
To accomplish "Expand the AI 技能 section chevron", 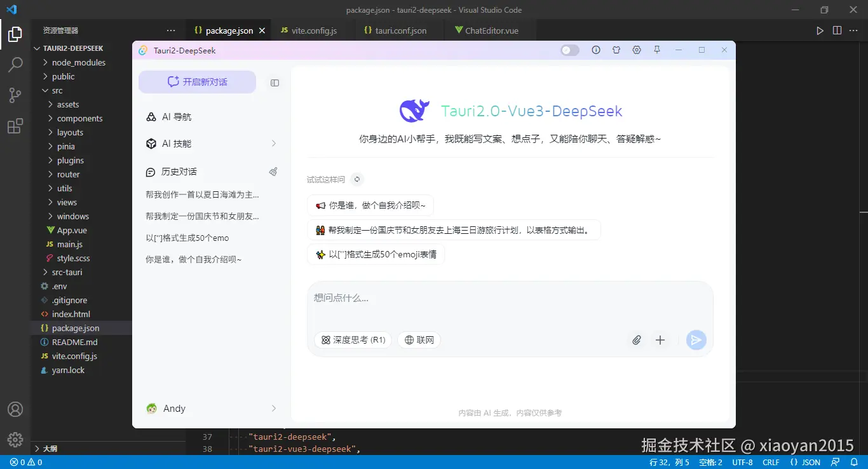I will pos(273,144).
